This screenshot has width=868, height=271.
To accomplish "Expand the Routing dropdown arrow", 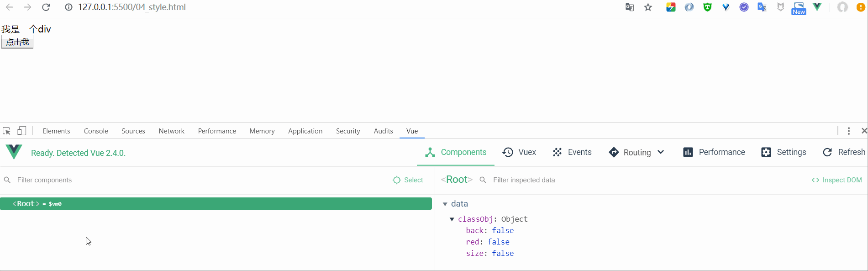I will click(661, 152).
